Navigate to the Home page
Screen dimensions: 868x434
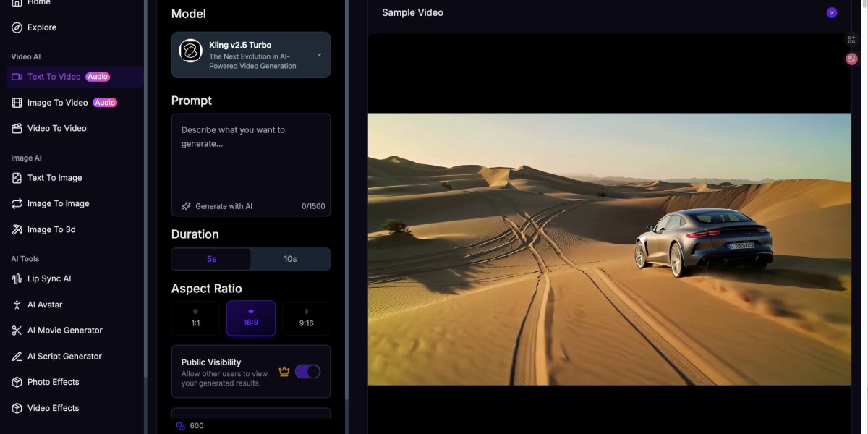38,3
